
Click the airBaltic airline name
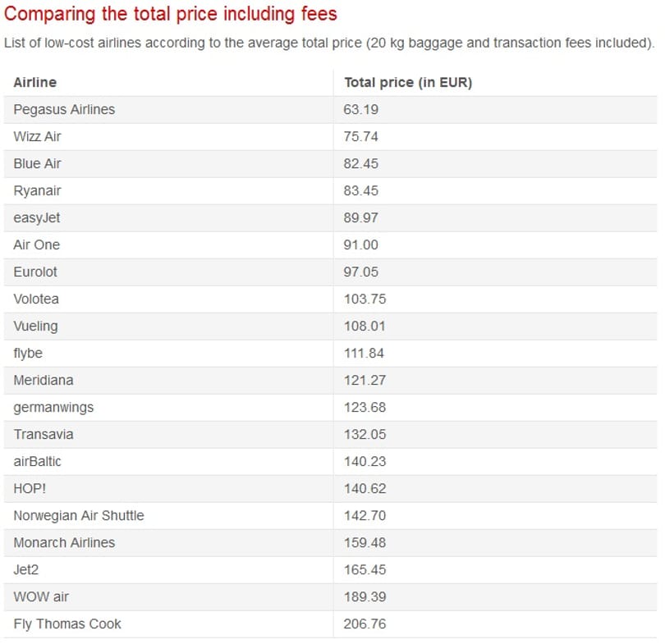37,462
